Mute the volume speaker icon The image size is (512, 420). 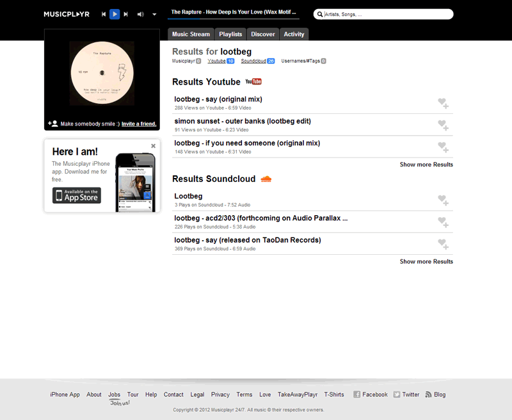pos(140,14)
